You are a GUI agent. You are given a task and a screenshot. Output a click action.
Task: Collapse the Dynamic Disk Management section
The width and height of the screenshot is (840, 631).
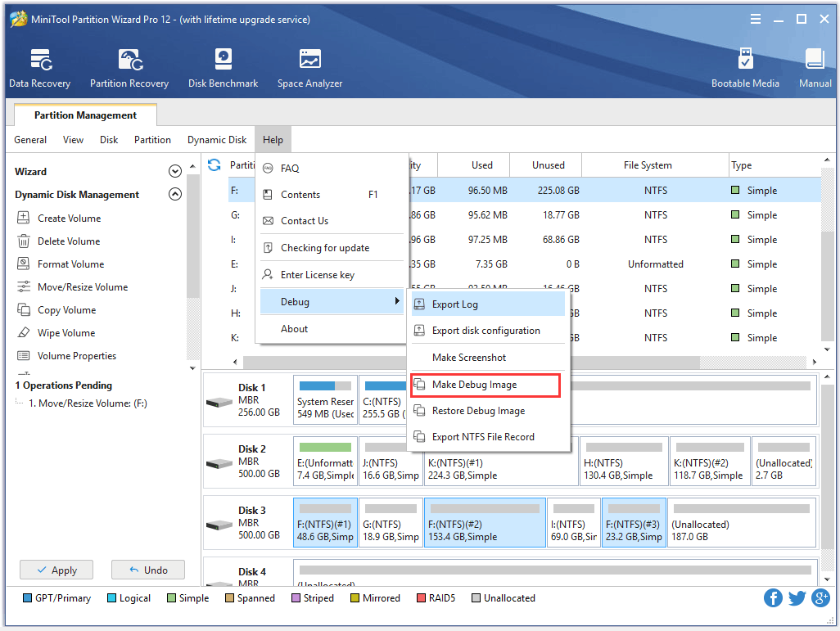174,195
